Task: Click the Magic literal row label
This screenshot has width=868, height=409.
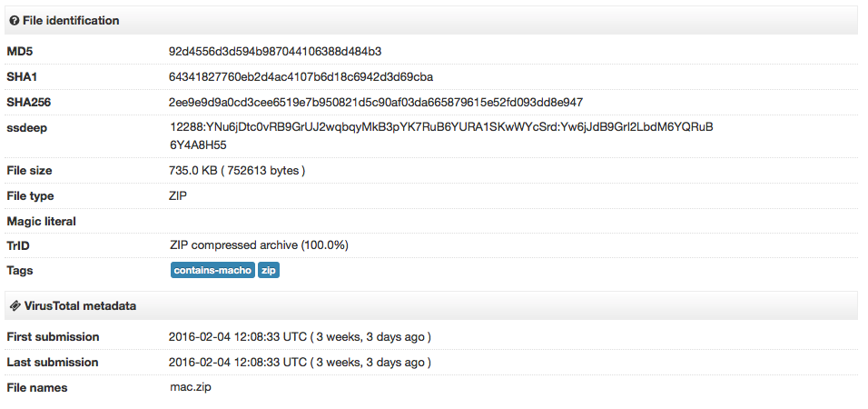Action: pyautogui.click(x=42, y=222)
